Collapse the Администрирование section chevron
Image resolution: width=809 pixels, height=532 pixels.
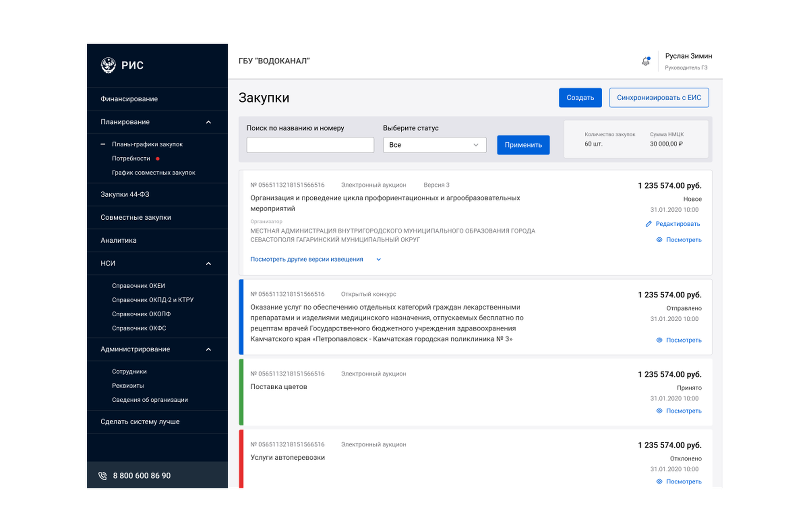coord(209,350)
